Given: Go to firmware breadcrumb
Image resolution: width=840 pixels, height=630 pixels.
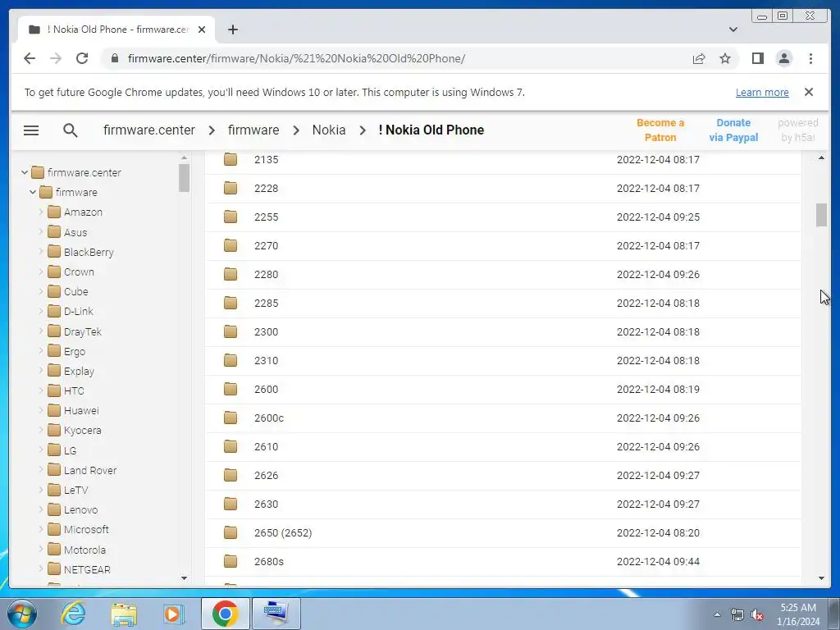Looking at the screenshot, I should tap(253, 130).
